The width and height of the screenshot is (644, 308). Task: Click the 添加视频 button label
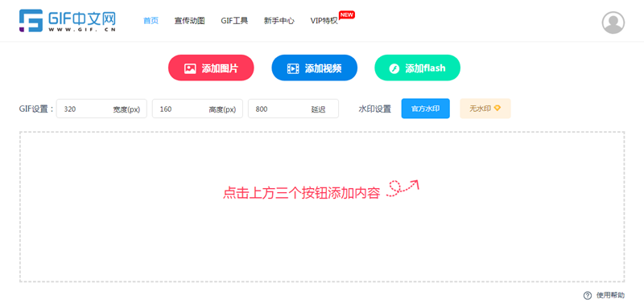point(323,68)
